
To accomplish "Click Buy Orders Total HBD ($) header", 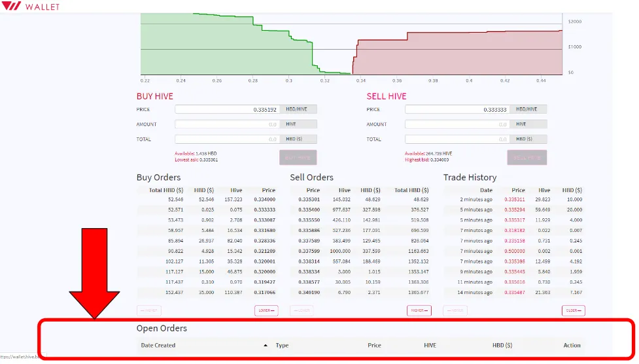I will tap(166, 190).
